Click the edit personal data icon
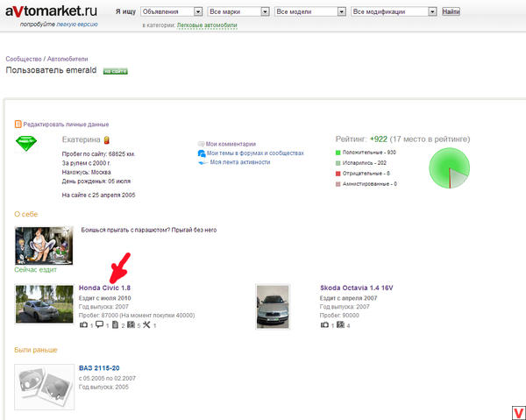The width and height of the screenshot is (526, 420). tap(18, 125)
